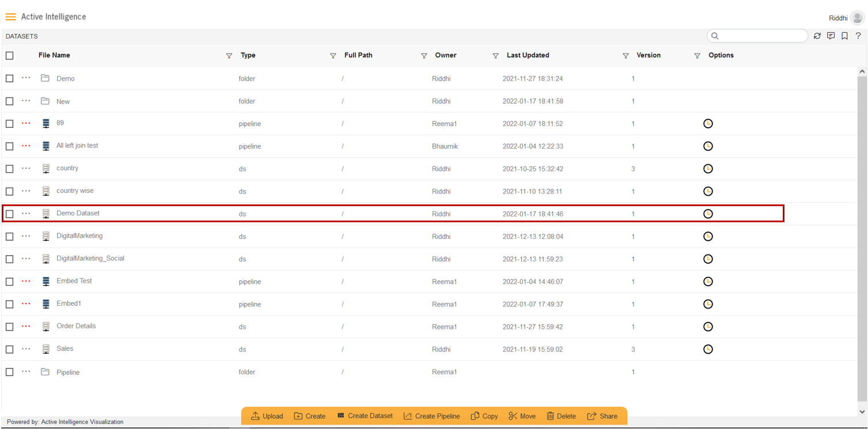Image resolution: width=868 pixels, height=429 pixels.
Task: Select checkbox for All left join test
Action: click(9, 146)
